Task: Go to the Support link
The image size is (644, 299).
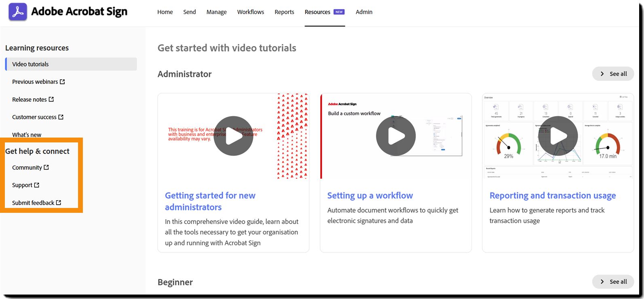Action: (22, 185)
